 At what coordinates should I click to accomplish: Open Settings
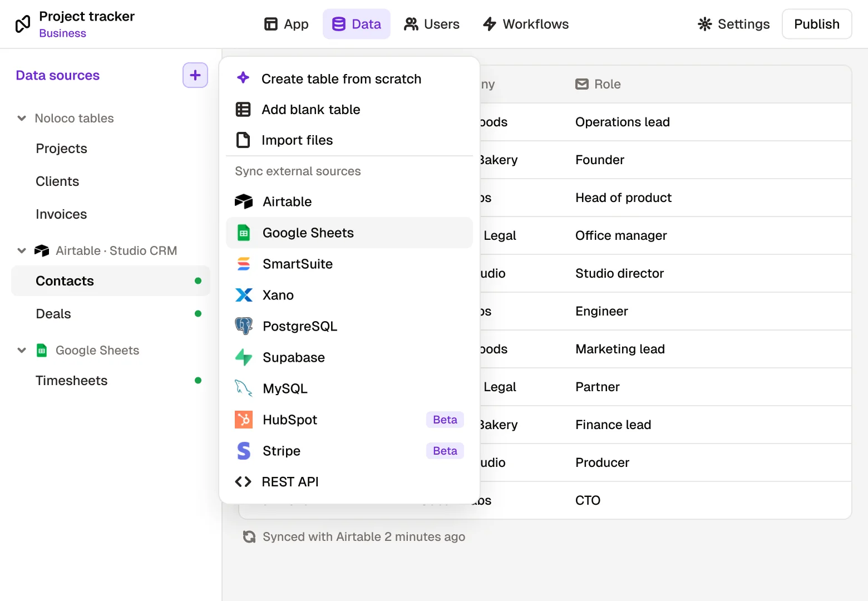(x=734, y=24)
